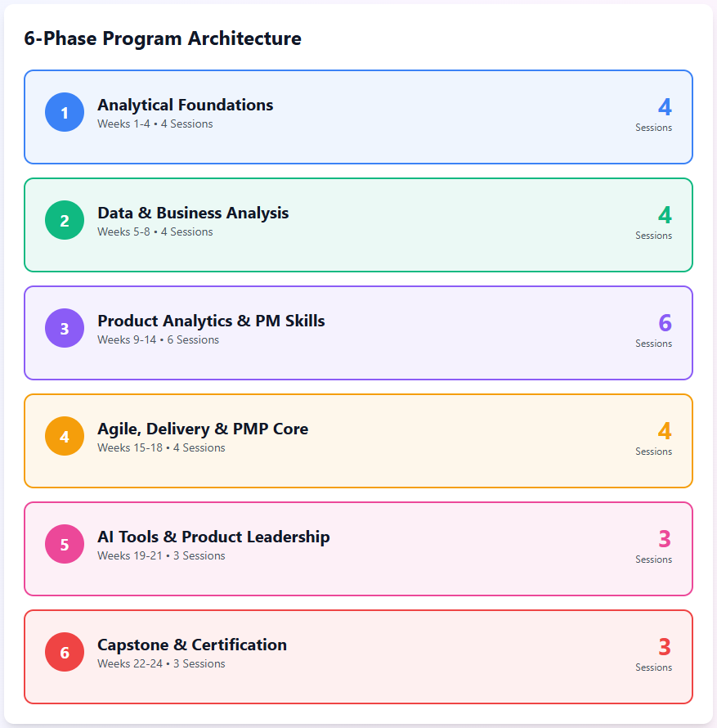Click the 6 Sessions count for phase 3
The width and height of the screenshot is (717, 728).
pos(664,324)
